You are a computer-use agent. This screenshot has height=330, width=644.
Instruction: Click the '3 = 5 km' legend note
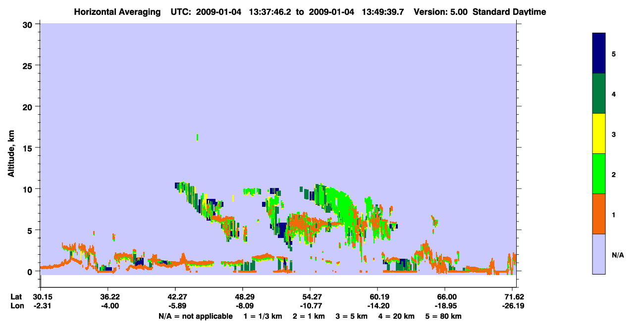pyautogui.click(x=352, y=316)
